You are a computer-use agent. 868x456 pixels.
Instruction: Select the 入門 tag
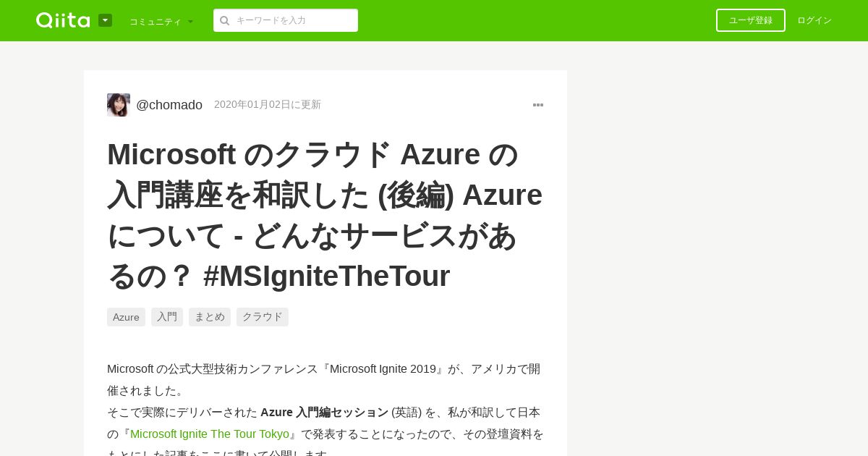click(167, 317)
